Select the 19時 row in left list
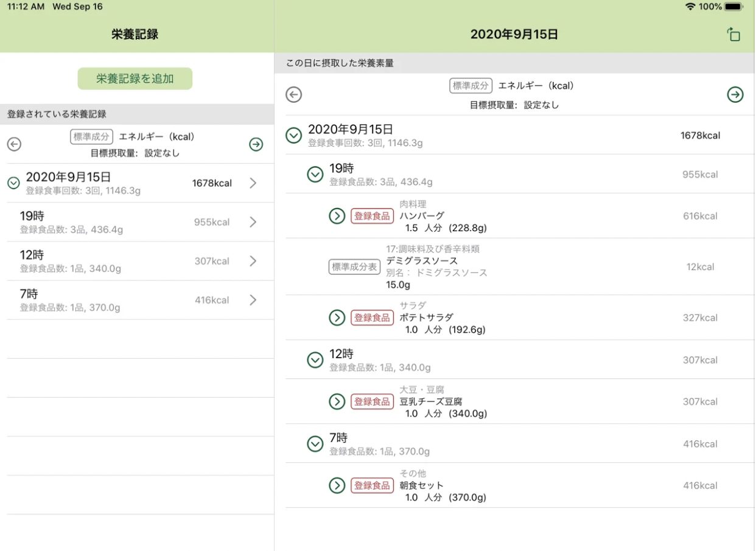This screenshot has height=551, width=756. tap(137, 222)
